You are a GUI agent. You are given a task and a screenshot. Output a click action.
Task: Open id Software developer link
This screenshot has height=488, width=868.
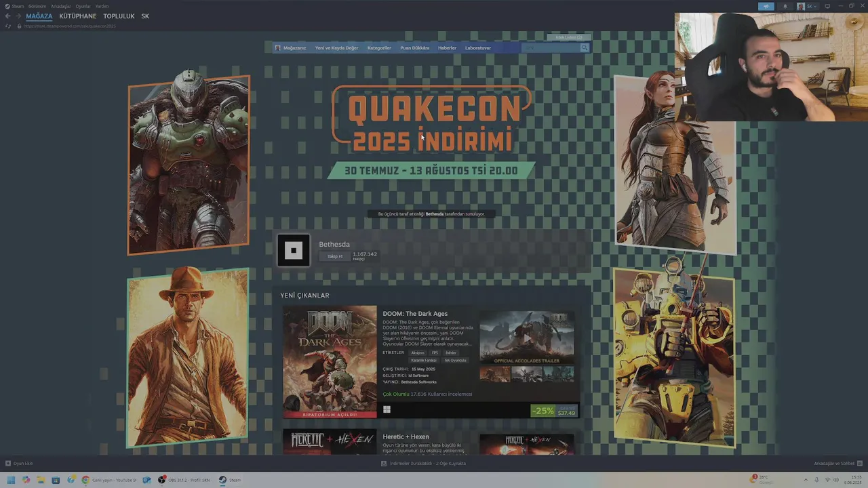pos(418,375)
